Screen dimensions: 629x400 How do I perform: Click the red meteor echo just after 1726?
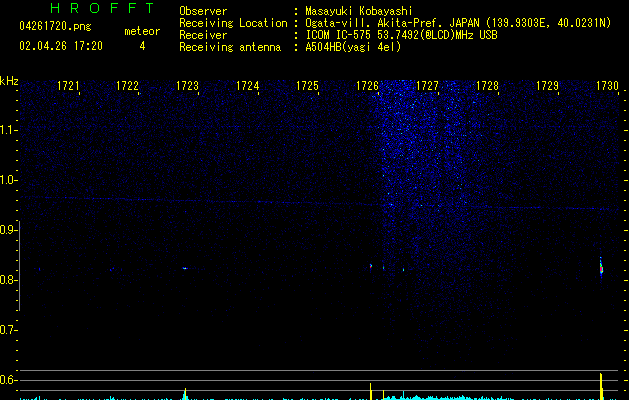tap(371, 266)
